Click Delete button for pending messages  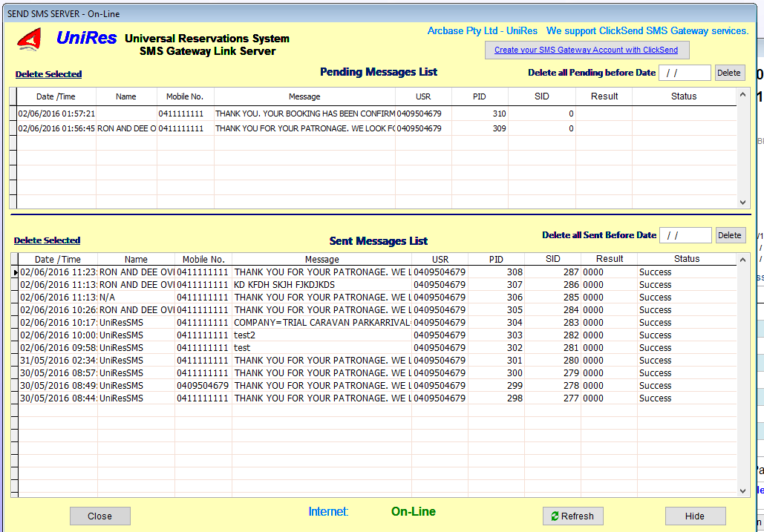pos(728,73)
